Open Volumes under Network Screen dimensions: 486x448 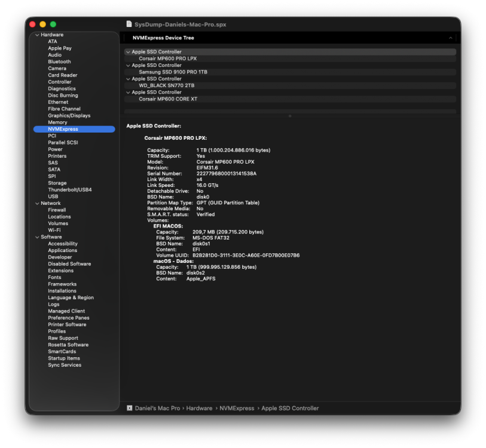coord(58,223)
